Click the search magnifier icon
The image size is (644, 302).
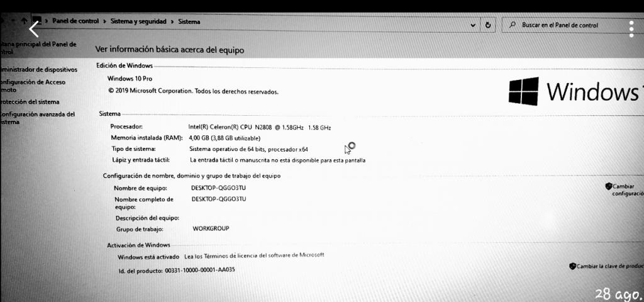pyautogui.click(x=512, y=25)
